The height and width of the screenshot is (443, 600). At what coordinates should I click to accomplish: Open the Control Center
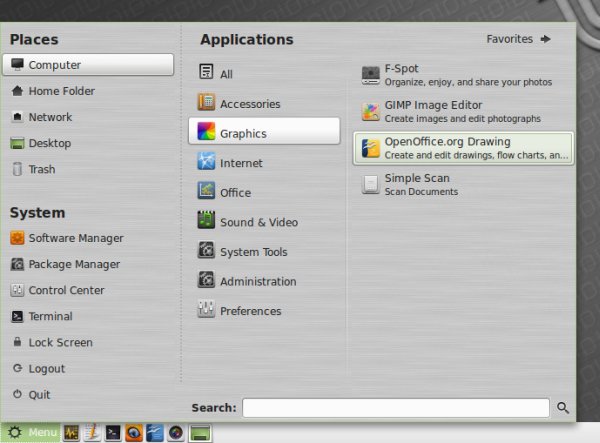[x=68, y=290]
